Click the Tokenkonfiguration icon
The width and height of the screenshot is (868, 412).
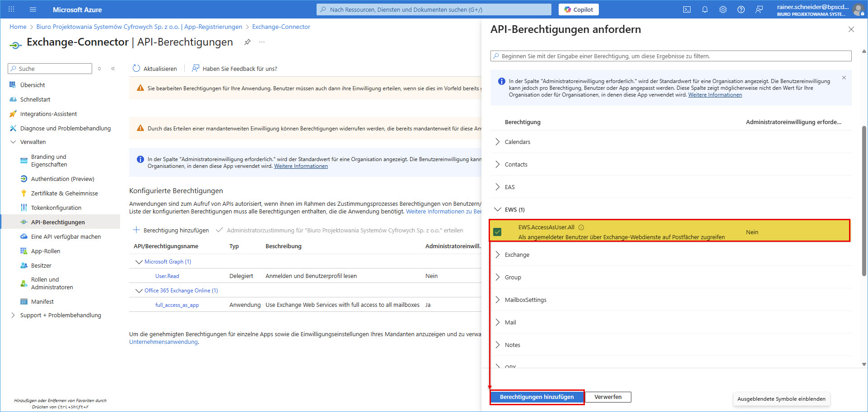24,208
